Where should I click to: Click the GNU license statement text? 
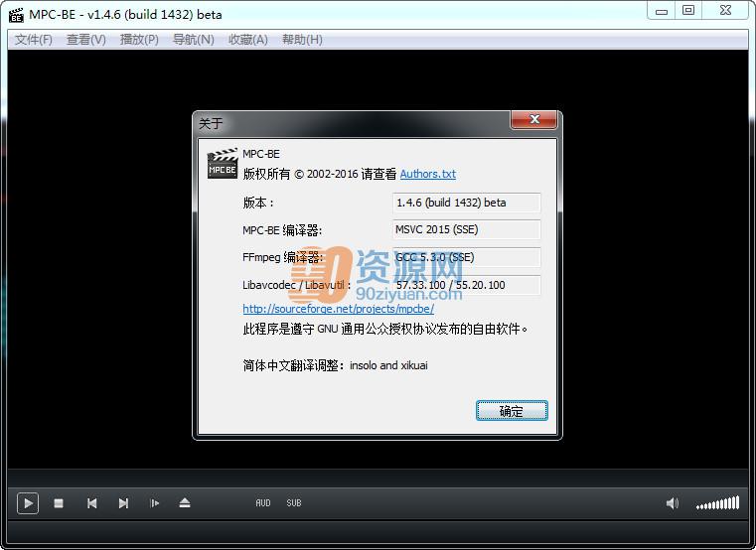tap(385, 330)
